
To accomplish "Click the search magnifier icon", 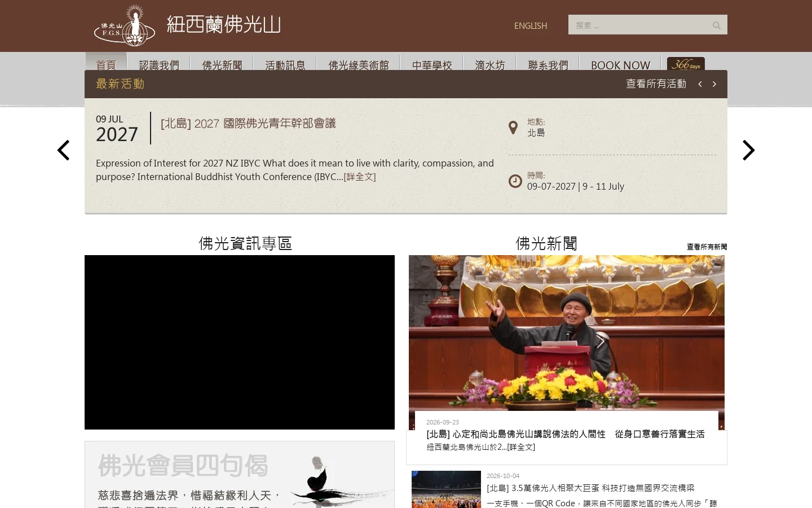I will pos(717,25).
